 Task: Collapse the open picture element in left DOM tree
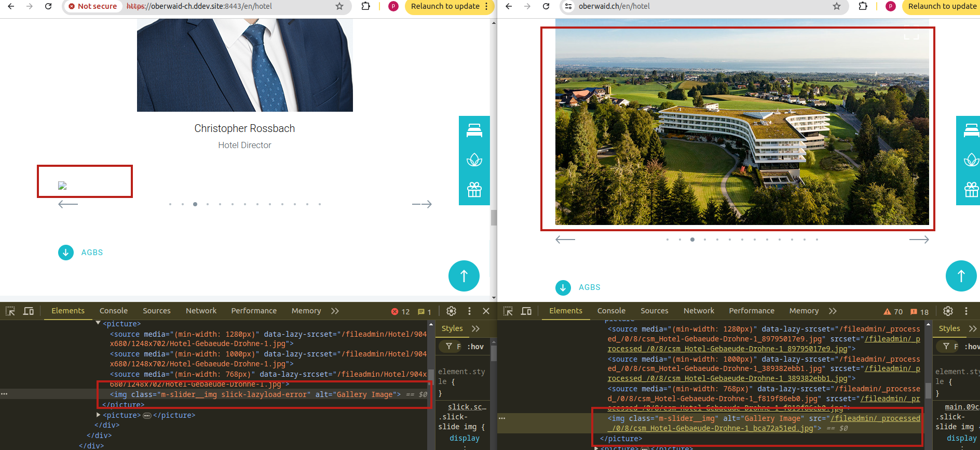click(98, 323)
